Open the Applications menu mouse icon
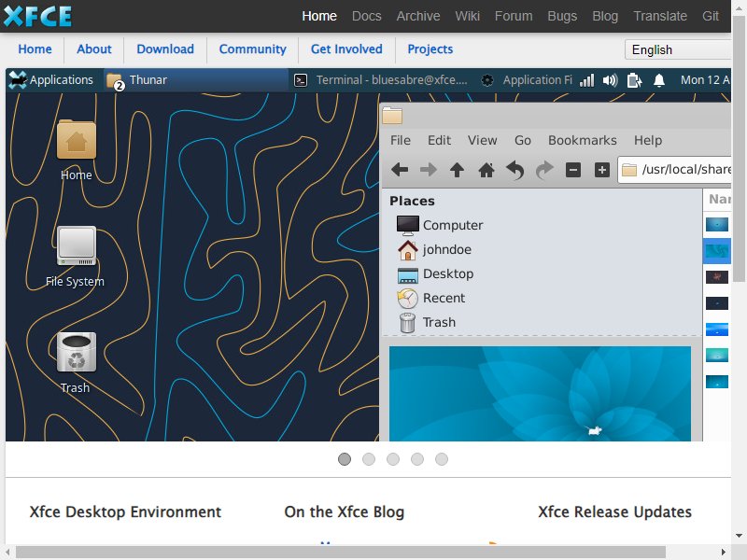747x560 pixels. [18, 80]
